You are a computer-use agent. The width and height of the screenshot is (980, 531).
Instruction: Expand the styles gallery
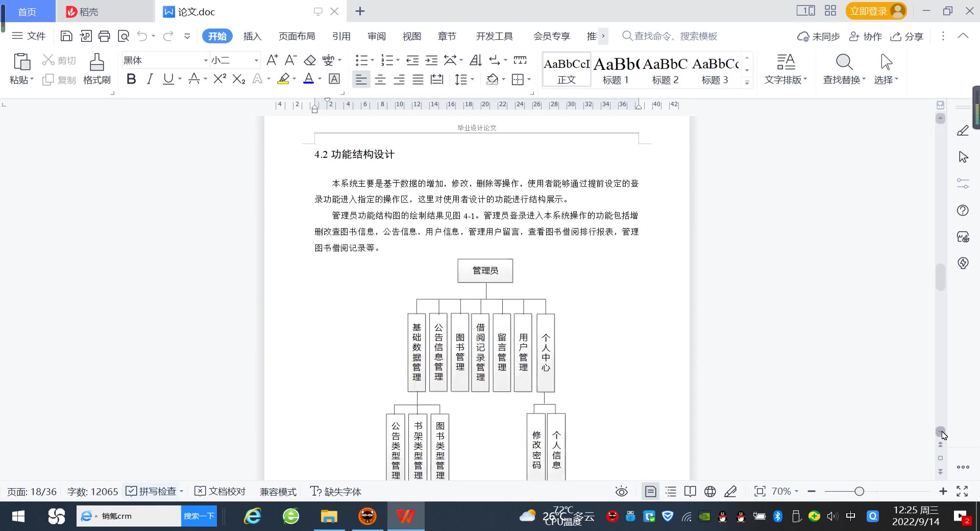pyautogui.click(x=747, y=82)
